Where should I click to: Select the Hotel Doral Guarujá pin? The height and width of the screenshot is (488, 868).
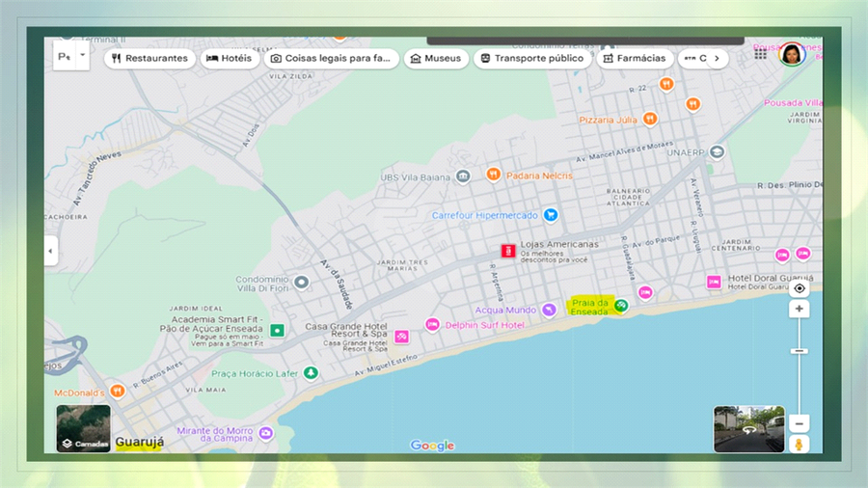tap(714, 283)
